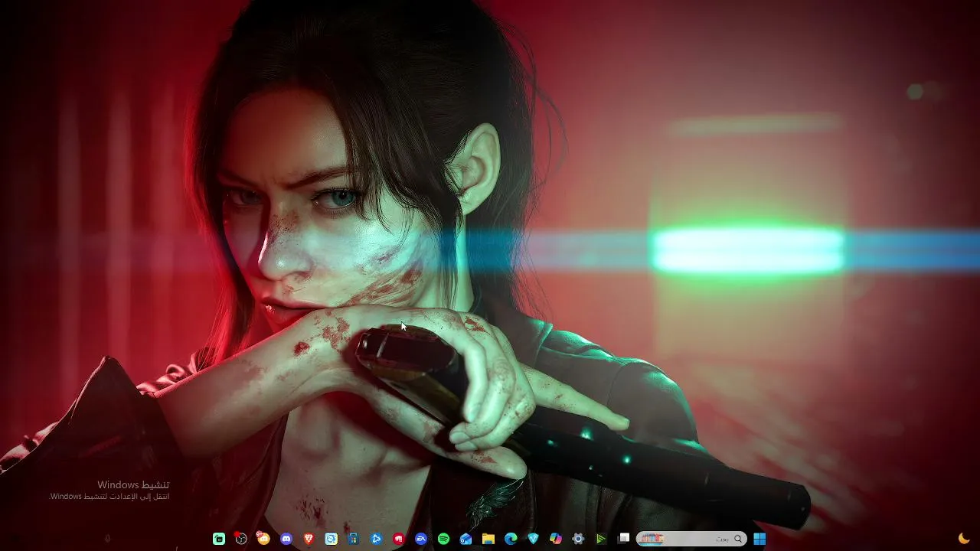The image size is (980, 551).
Task: Open Task View
Action: point(624,539)
